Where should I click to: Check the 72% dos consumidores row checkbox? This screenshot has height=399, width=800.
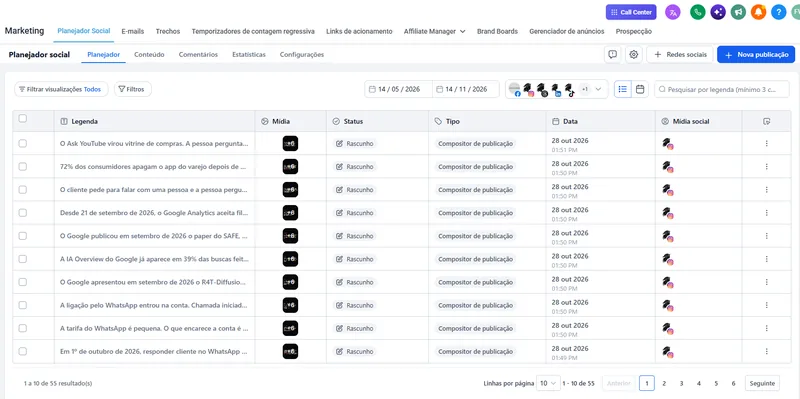(22, 166)
